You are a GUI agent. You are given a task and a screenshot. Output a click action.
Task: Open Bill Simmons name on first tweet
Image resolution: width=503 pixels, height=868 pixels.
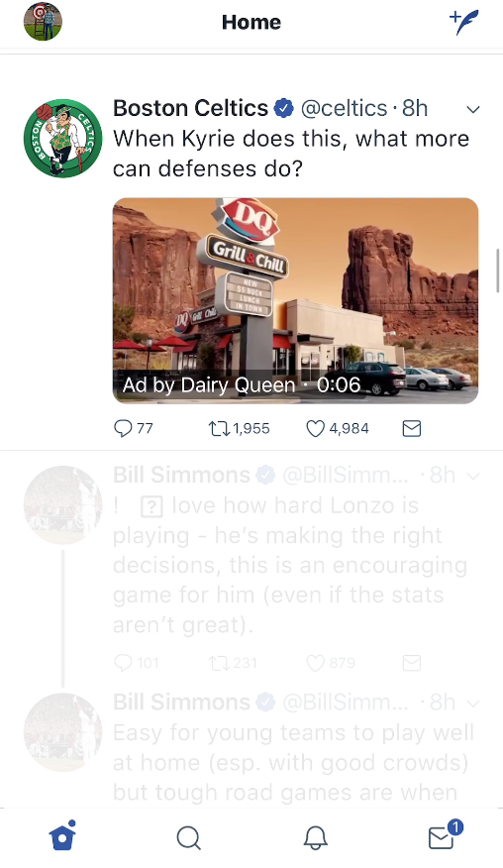point(181,475)
